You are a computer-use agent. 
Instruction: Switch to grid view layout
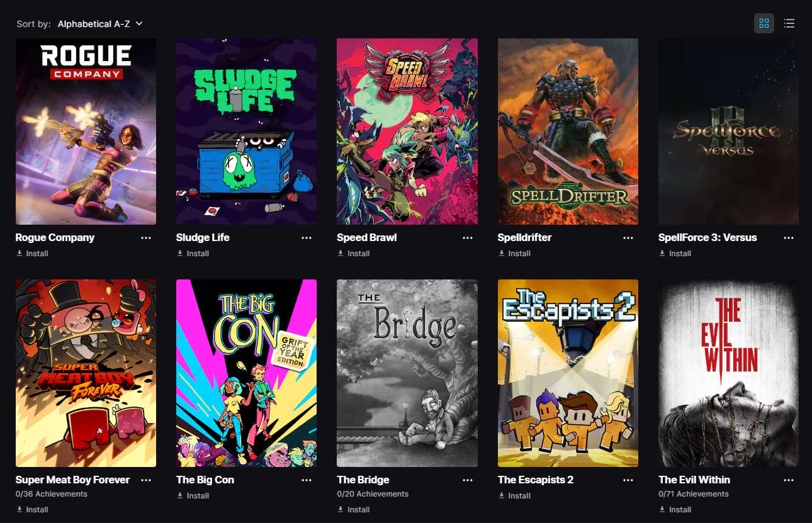pyautogui.click(x=764, y=23)
